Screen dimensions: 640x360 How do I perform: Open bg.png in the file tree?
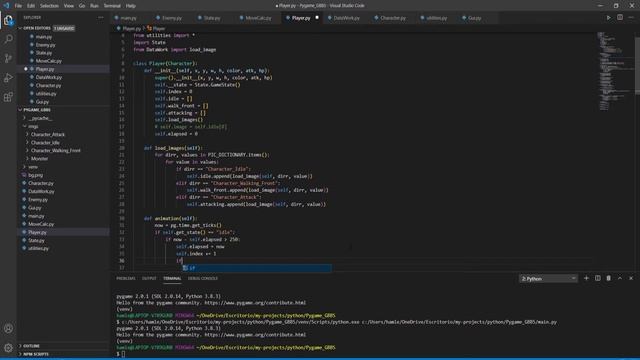point(63,175)
